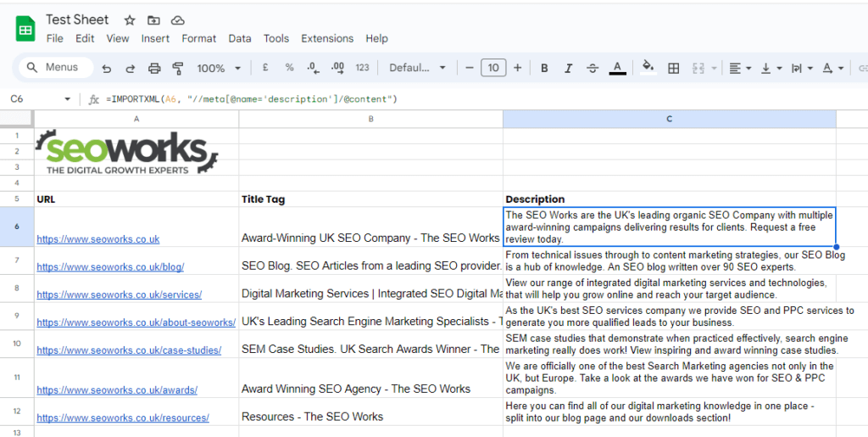Image resolution: width=868 pixels, height=437 pixels.
Task: Open the merge cells dropdown arrow
Action: point(714,68)
